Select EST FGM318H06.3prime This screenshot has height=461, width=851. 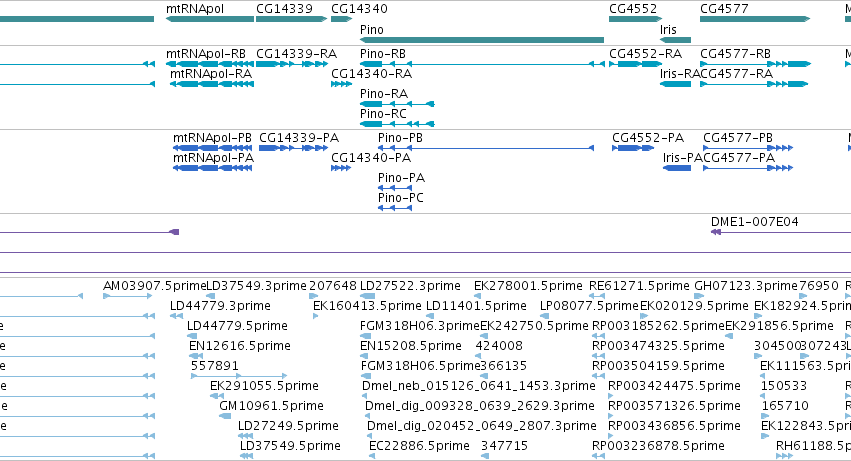coord(420,326)
